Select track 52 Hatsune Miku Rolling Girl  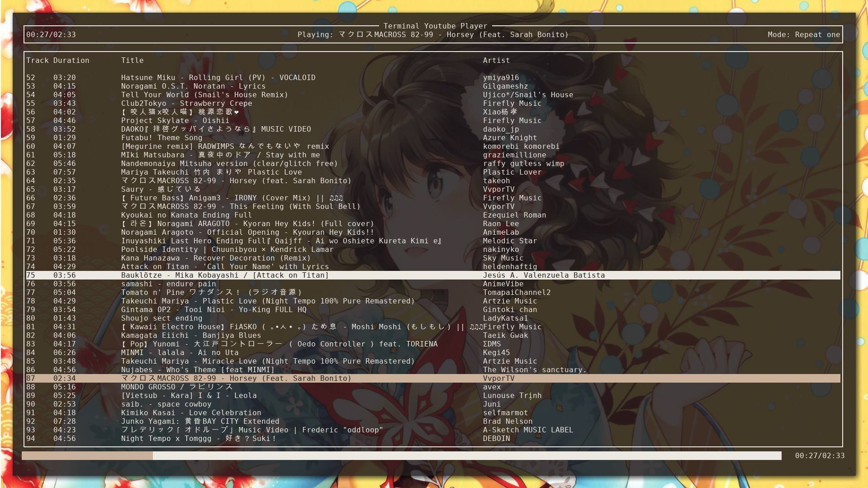point(218,78)
